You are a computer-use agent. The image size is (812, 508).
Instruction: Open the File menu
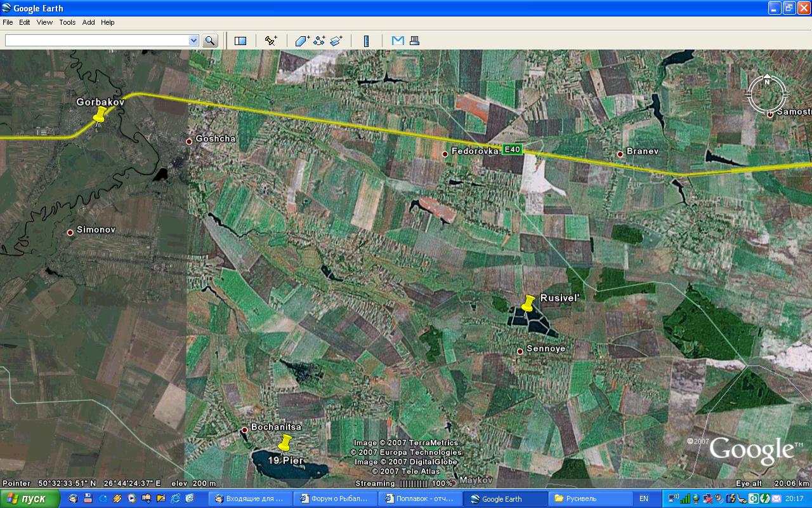coord(8,22)
